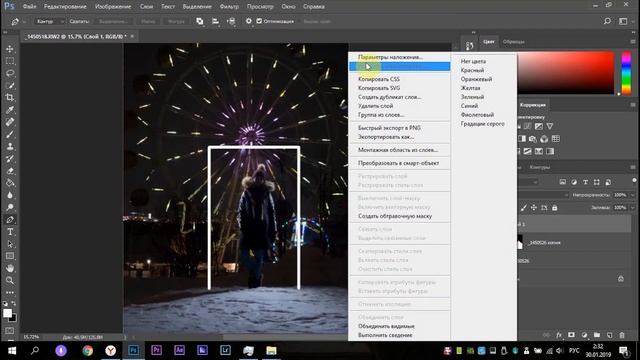This screenshot has height=360, width=640.
Task: Open Chrome from the taskbar
Action: pyautogui.click(x=87, y=351)
